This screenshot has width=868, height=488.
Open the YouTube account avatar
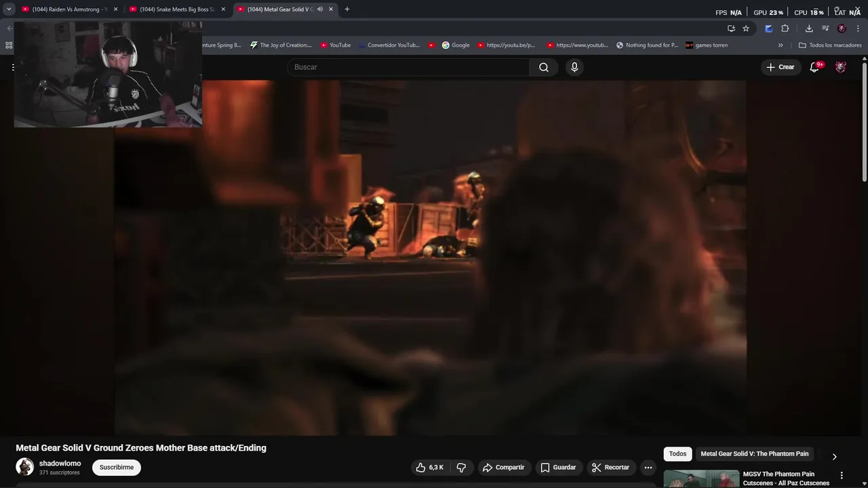click(x=841, y=67)
